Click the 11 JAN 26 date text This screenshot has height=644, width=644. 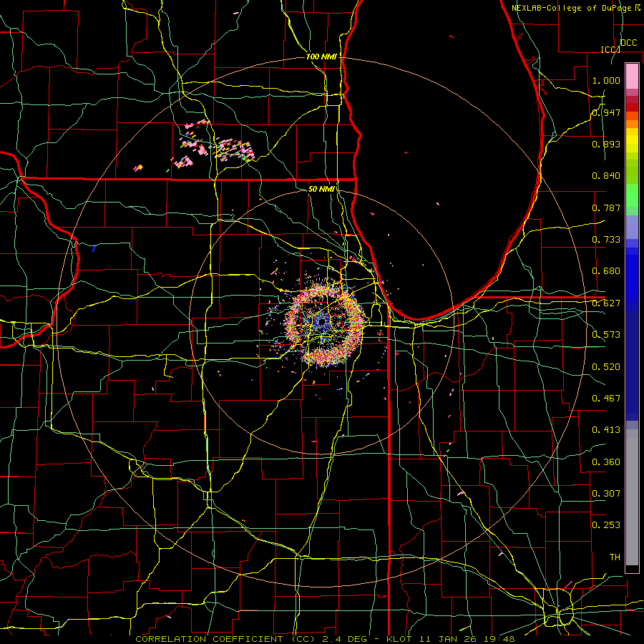pyautogui.click(x=447, y=639)
